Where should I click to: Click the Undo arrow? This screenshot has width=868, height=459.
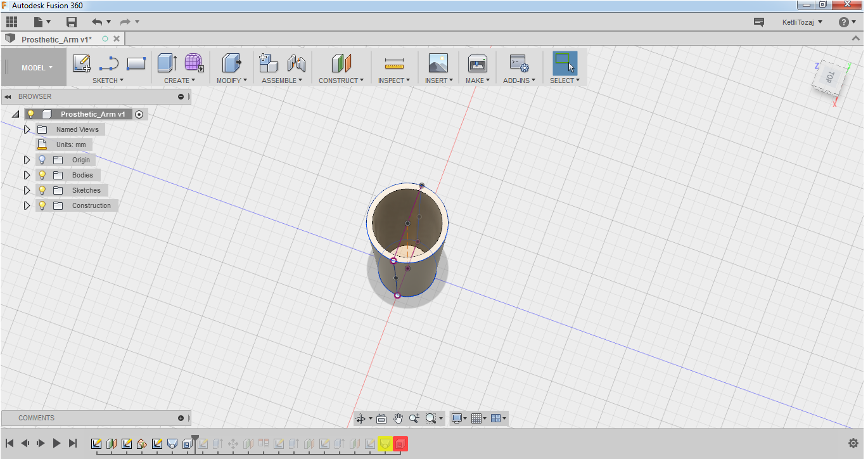97,22
